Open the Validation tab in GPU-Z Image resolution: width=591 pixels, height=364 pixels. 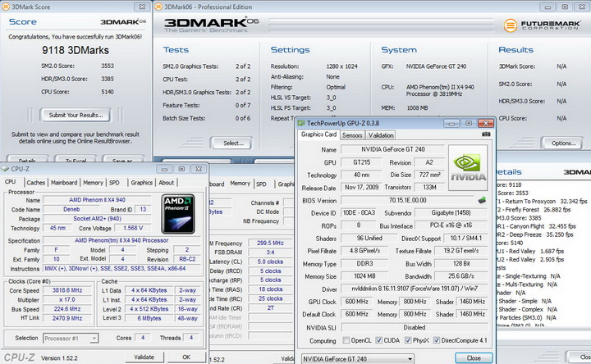[x=381, y=135]
